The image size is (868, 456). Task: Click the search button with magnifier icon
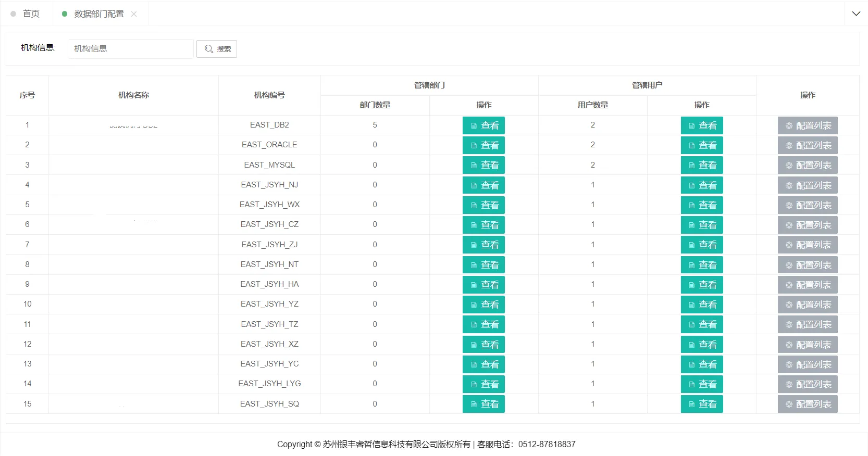217,49
